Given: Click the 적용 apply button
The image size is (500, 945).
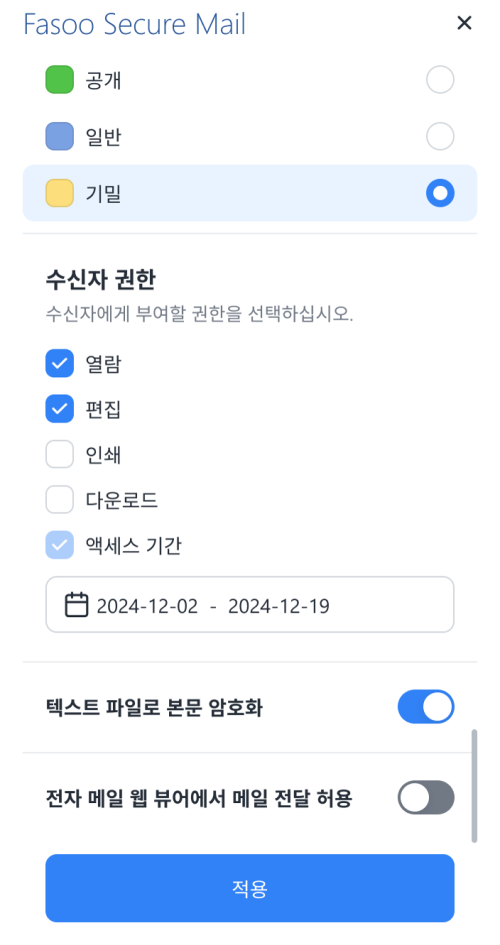Looking at the screenshot, I should 250,888.
